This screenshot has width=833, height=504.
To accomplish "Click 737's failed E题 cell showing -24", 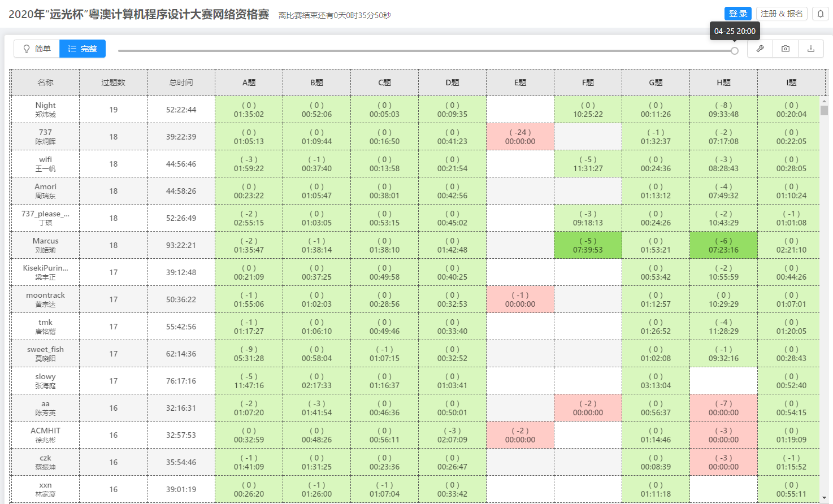I will tap(520, 137).
